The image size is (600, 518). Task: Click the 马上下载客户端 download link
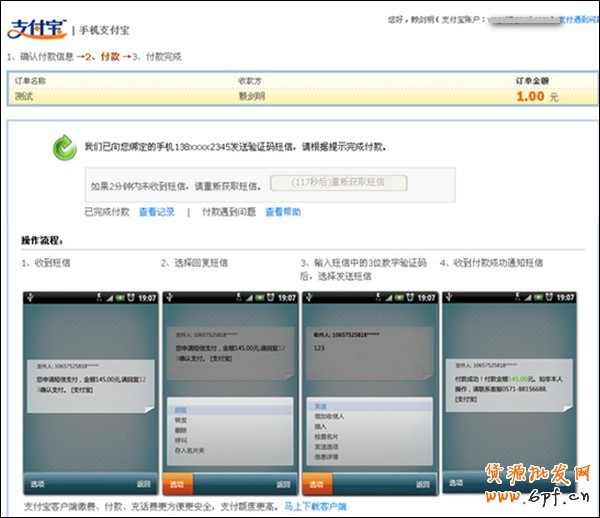tap(315, 506)
